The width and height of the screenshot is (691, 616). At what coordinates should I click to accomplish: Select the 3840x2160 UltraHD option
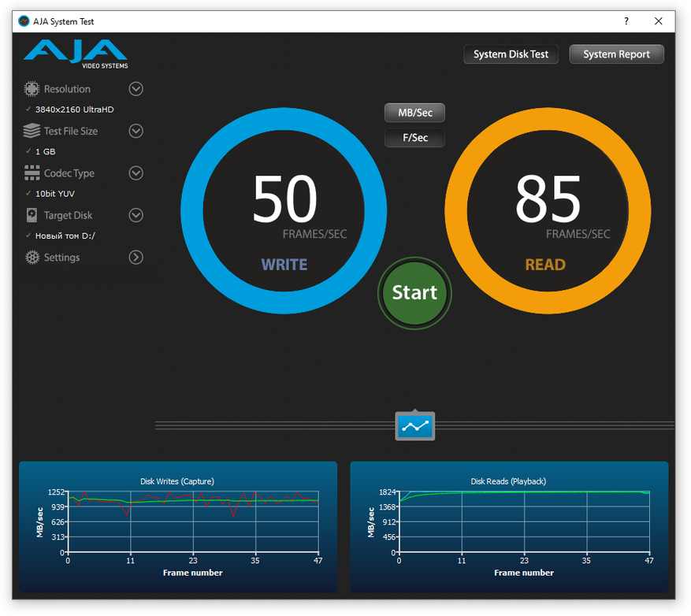[74, 109]
